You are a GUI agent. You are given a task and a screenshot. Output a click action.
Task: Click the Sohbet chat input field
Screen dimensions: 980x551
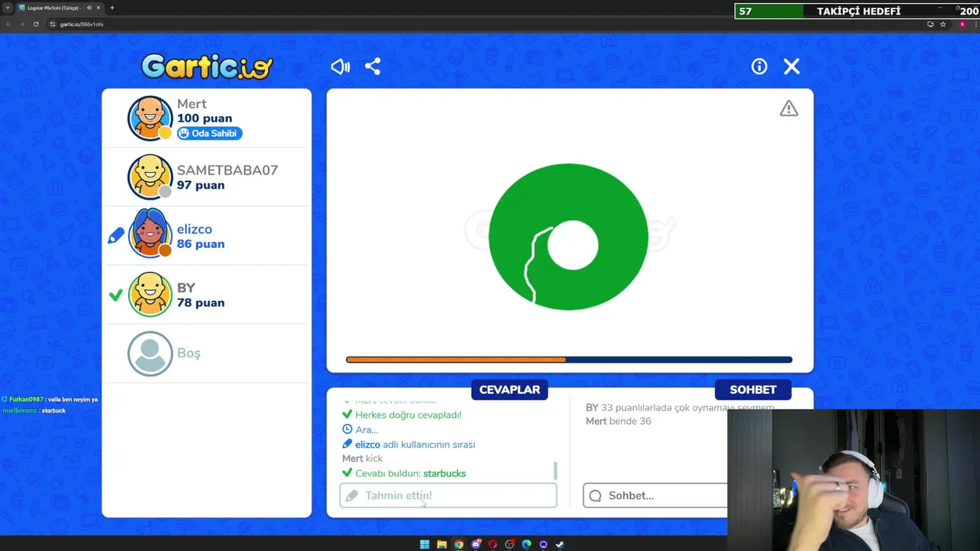655,495
